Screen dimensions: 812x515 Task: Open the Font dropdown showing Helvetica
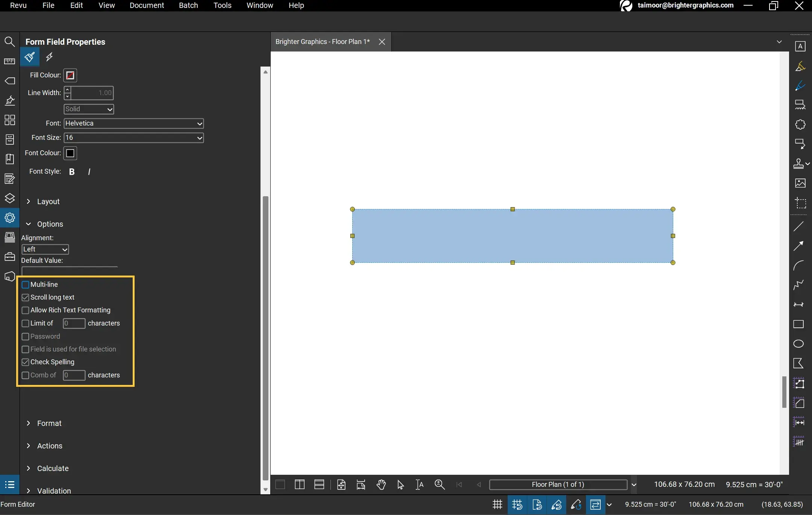(134, 123)
